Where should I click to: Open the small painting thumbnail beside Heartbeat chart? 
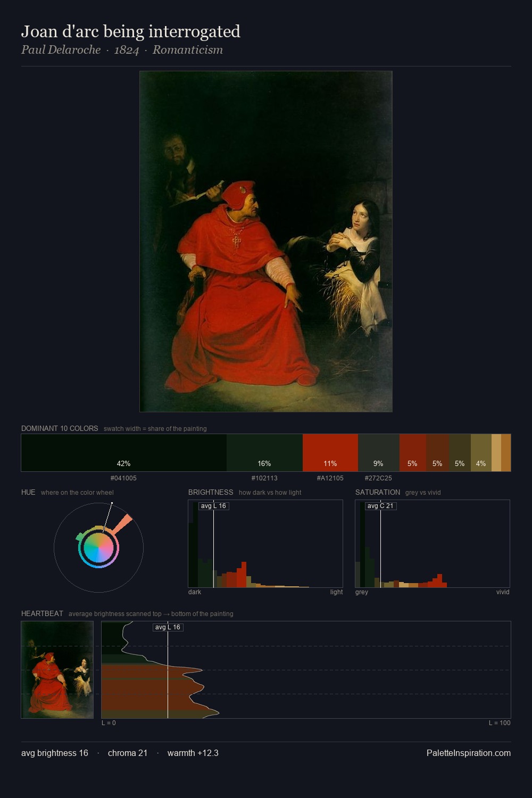tap(57, 670)
